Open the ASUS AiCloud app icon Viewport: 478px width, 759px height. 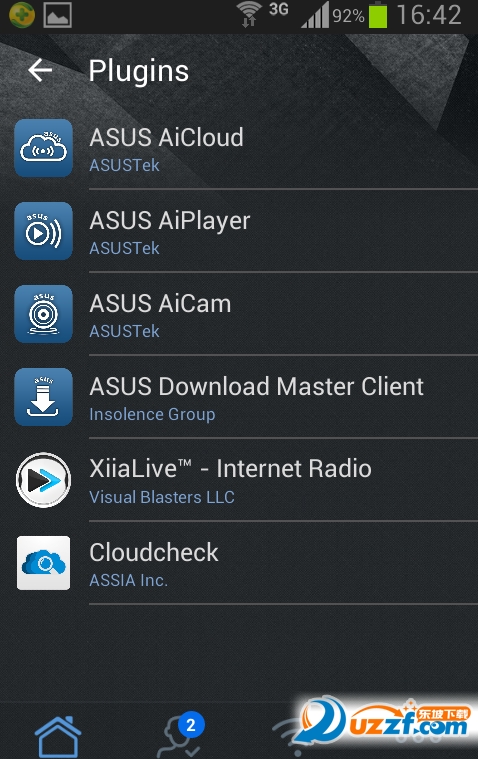pos(44,148)
